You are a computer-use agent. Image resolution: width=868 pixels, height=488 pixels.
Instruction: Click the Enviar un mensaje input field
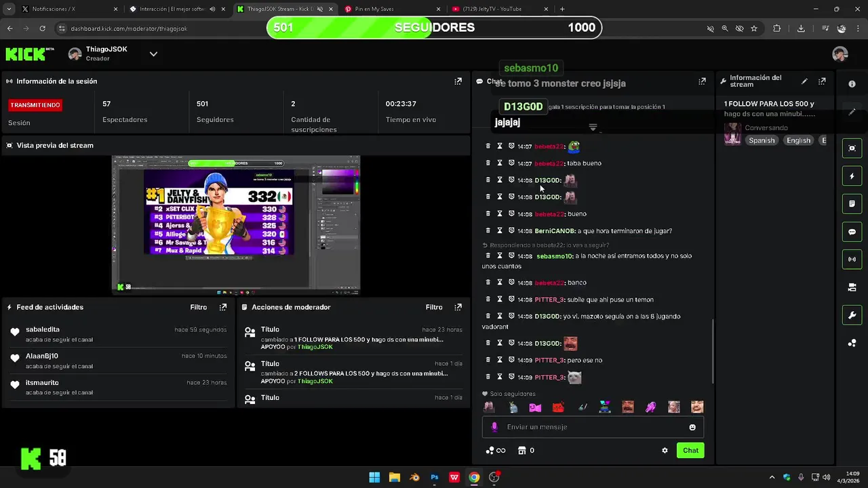coord(593,427)
